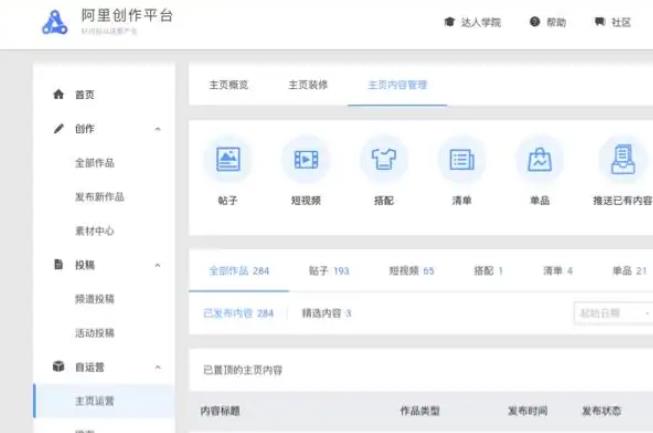Switch to the 主页概览 tab
Viewport: 653px width, 433px height.
229,85
